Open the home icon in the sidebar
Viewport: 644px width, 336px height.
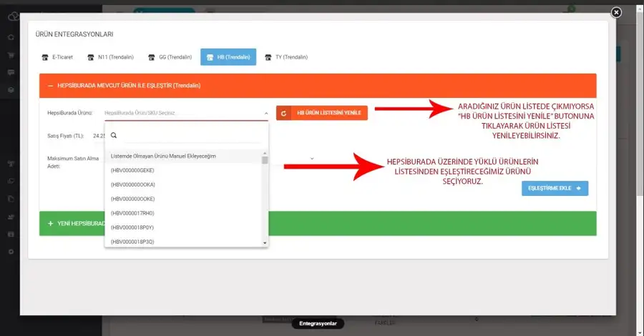click(x=11, y=37)
